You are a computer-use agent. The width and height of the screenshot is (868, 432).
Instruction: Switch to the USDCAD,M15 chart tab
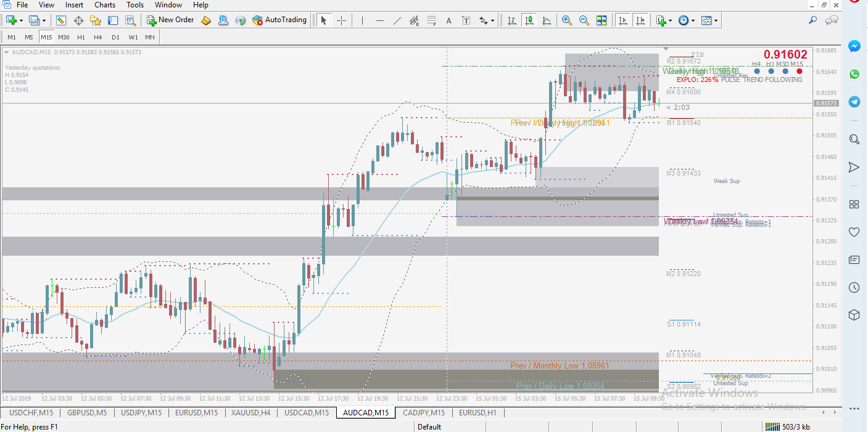307,413
